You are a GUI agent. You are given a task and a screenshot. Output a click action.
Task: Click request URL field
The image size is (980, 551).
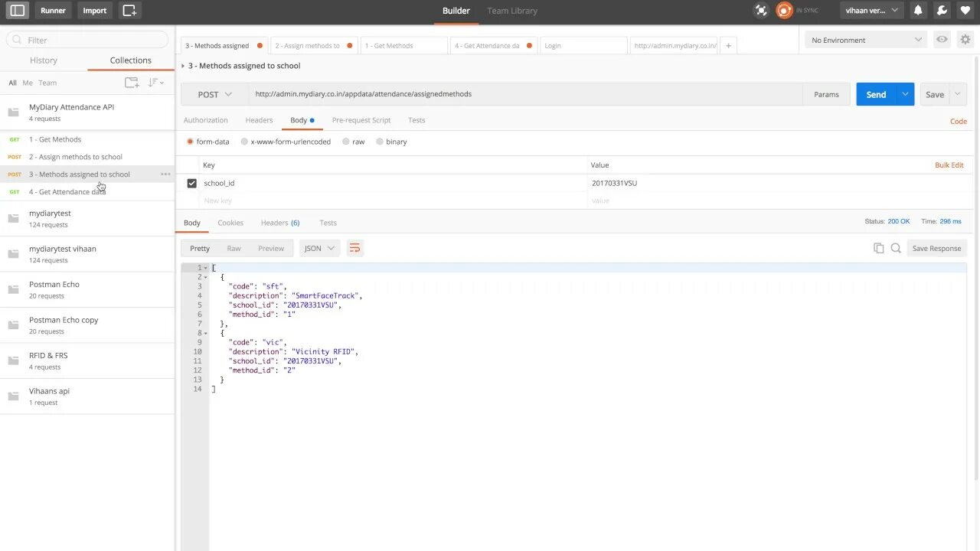pyautogui.click(x=527, y=94)
